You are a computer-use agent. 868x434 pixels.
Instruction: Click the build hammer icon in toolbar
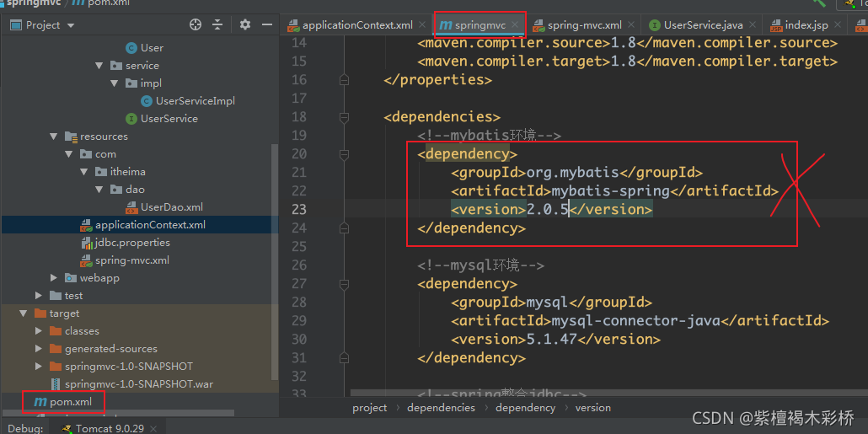coord(819,3)
